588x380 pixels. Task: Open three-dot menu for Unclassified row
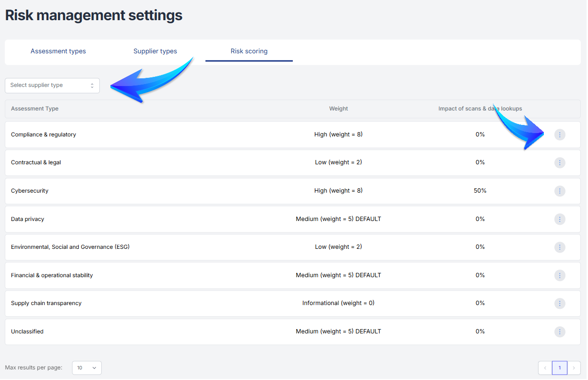click(560, 331)
